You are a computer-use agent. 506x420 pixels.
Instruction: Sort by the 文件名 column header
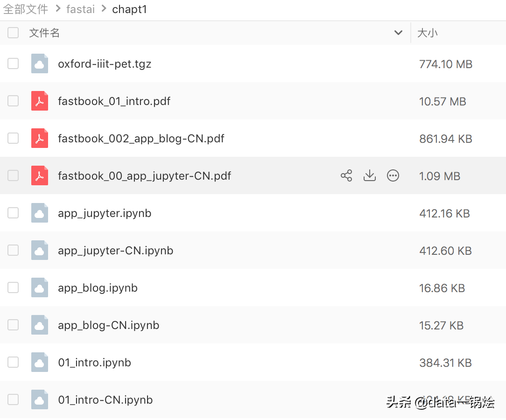click(x=44, y=33)
